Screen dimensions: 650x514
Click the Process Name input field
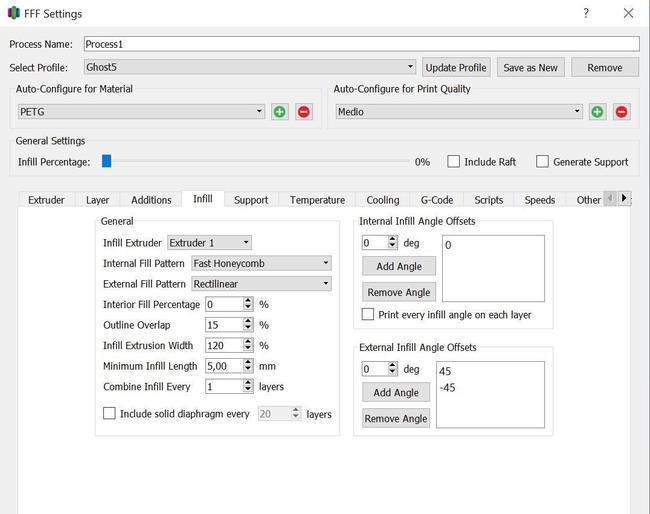click(360, 44)
